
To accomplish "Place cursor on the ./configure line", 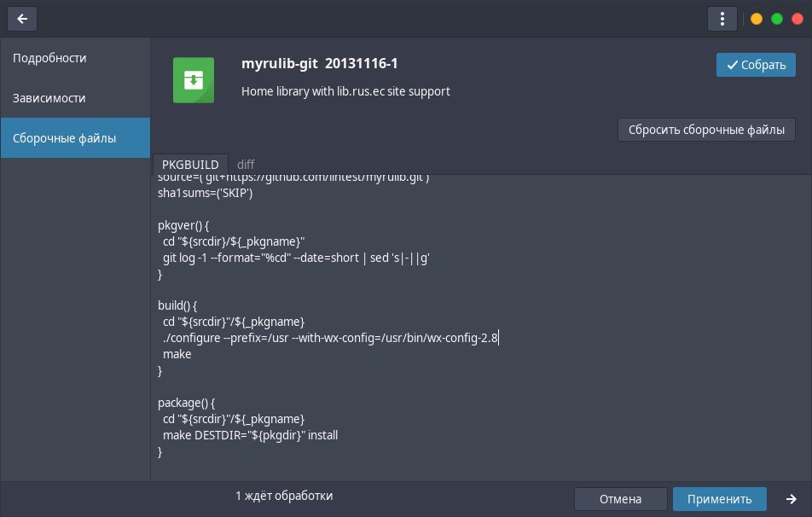I will (330, 339).
